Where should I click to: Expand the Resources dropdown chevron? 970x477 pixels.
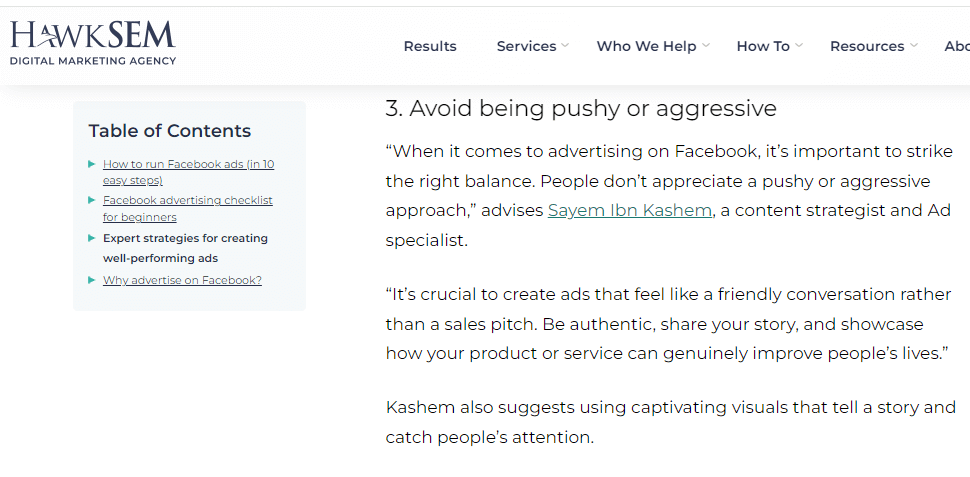(914, 45)
